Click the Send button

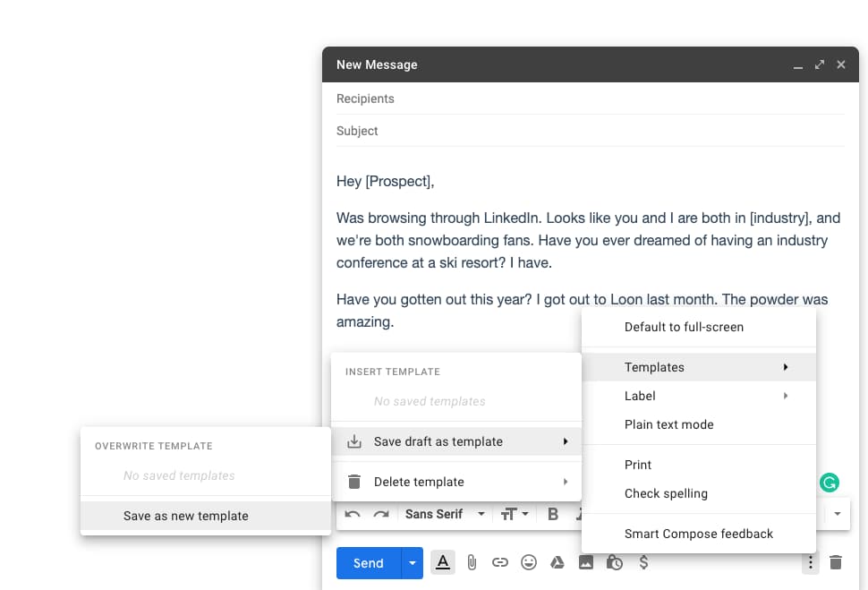[368, 562]
